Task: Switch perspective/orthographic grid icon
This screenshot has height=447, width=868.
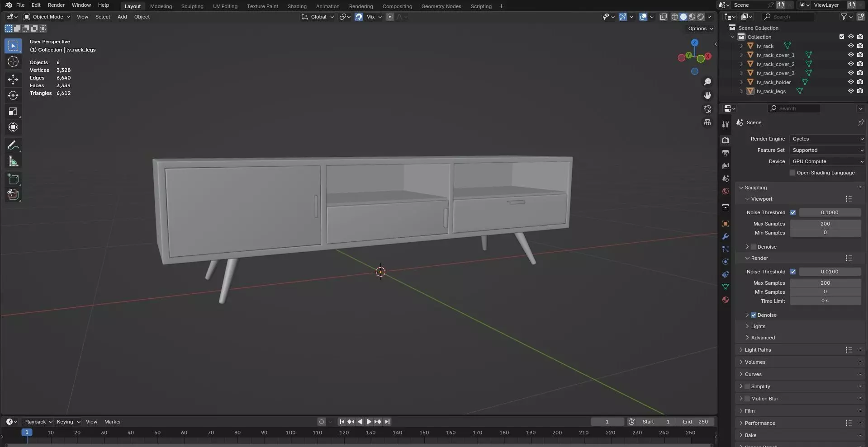Action: (707, 122)
